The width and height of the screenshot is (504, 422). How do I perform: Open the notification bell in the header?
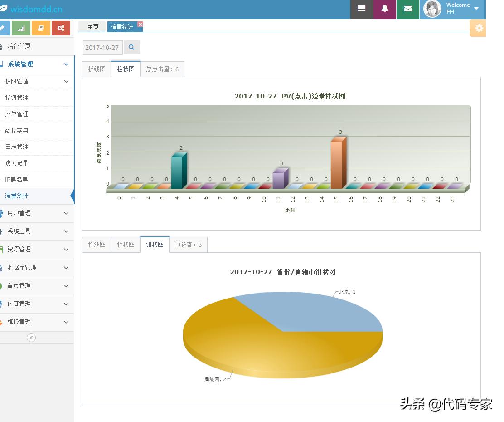pyautogui.click(x=385, y=10)
